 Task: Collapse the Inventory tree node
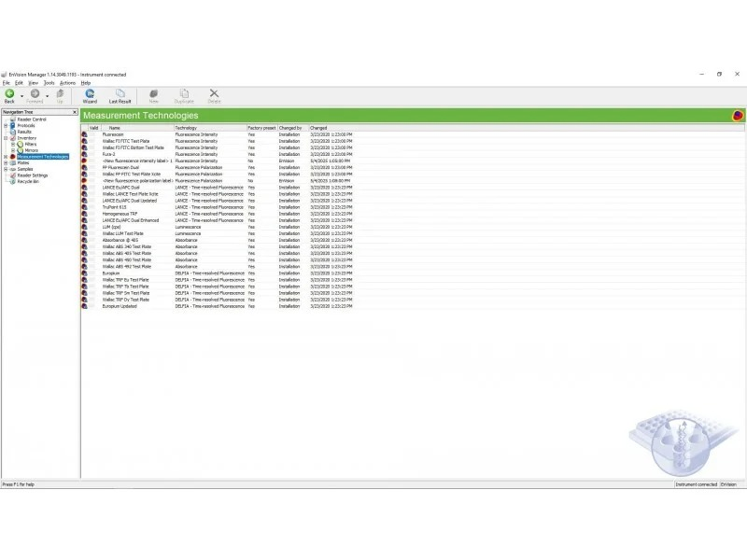(x=6, y=138)
